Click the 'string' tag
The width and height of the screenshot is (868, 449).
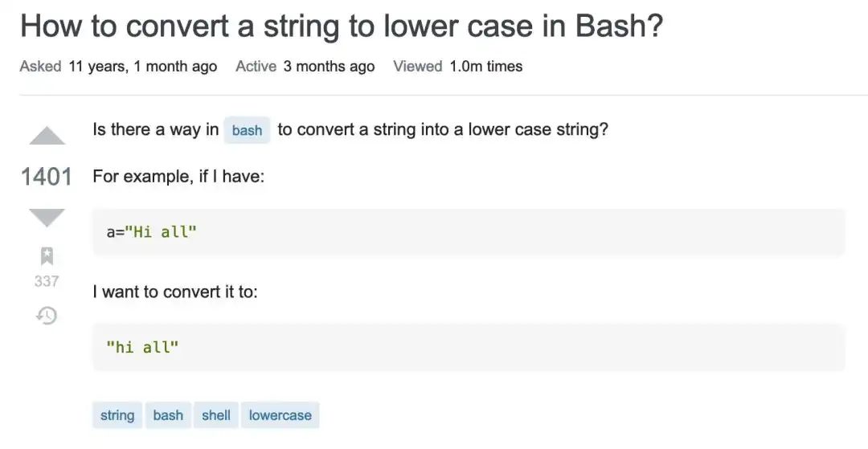[x=117, y=415]
